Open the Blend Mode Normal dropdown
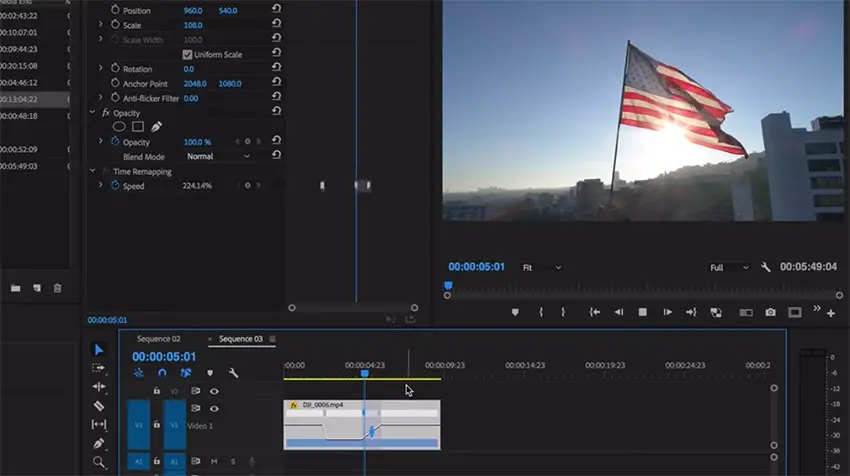The image size is (850, 476). (x=218, y=156)
